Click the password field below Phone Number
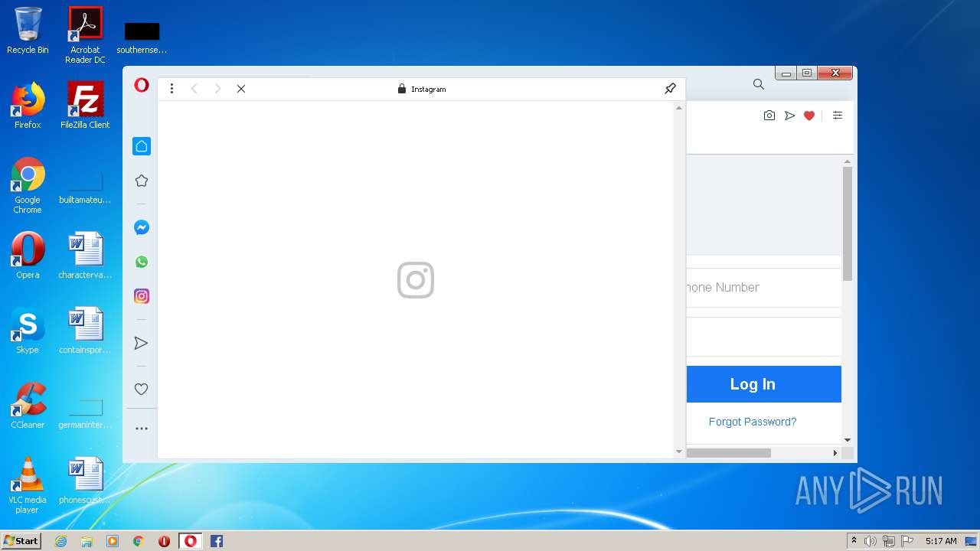 pyautogui.click(x=764, y=337)
